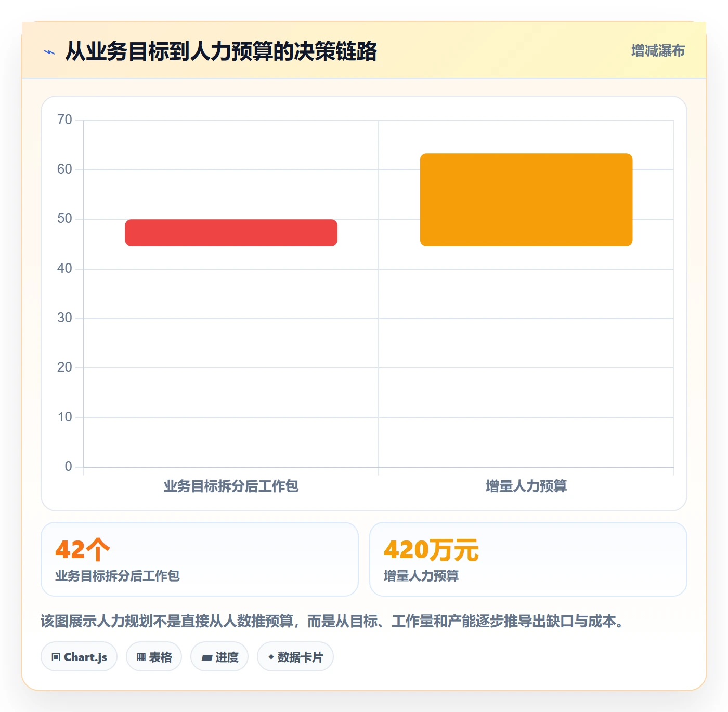The width and height of the screenshot is (728, 712).
Task: Click the y-axis value 10
Action: coord(64,417)
